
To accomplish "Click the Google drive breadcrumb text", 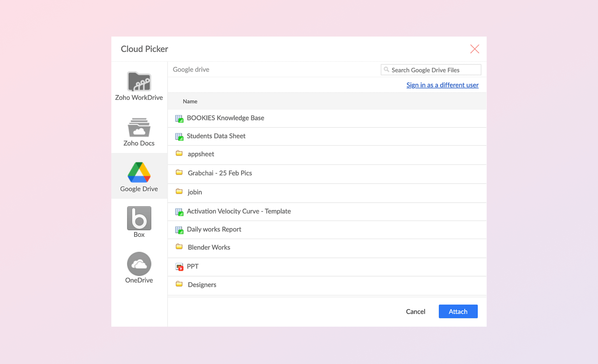I will click(x=191, y=69).
